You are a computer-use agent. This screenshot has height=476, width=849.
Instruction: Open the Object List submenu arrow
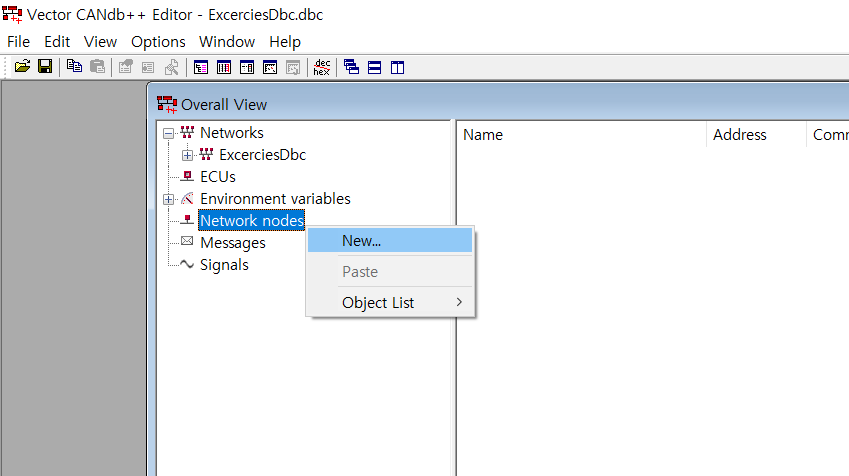pyautogui.click(x=459, y=302)
